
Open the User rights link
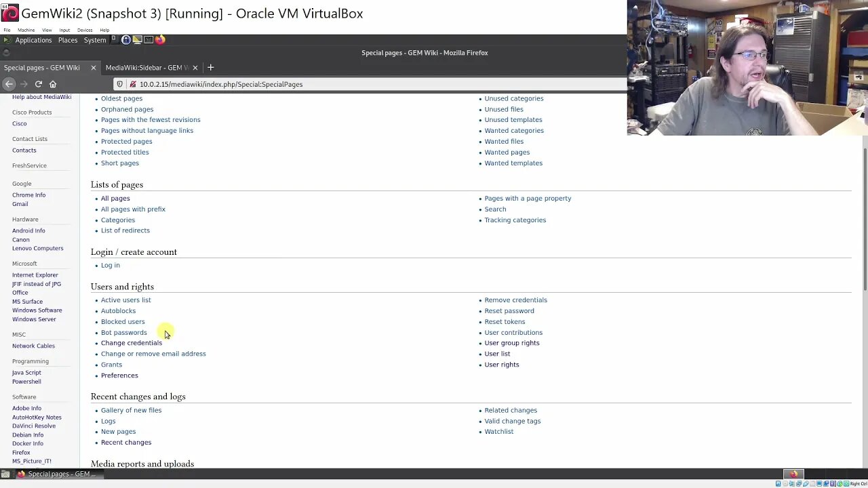502,365
